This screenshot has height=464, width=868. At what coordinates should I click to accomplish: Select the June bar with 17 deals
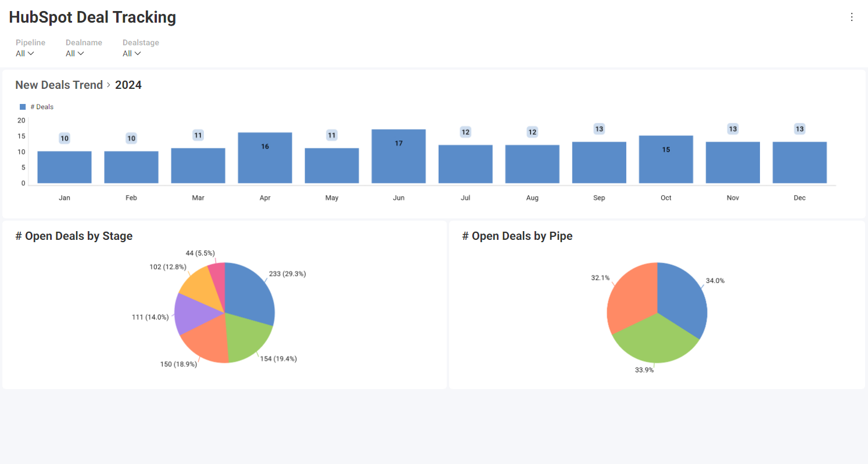(x=399, y=156)
